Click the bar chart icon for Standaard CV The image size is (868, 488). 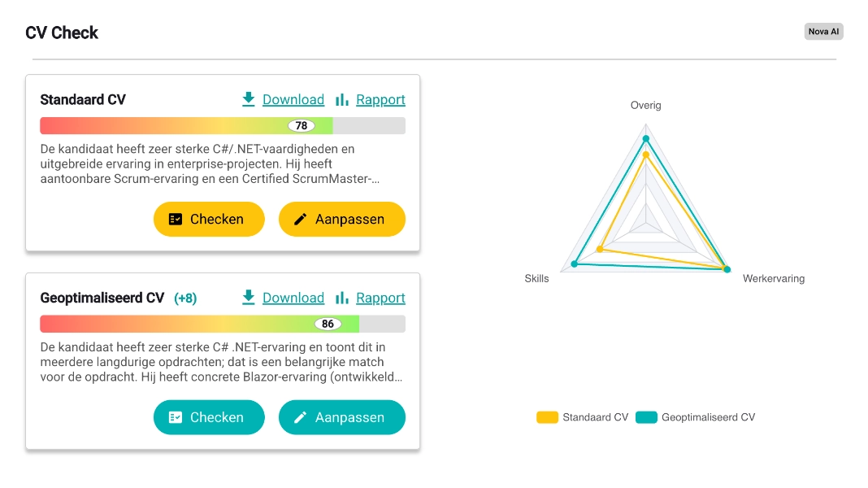click(342, 99)
